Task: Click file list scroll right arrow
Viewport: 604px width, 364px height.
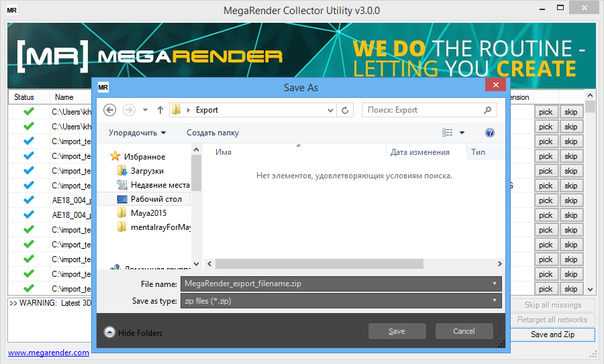Action: [499, 264]
